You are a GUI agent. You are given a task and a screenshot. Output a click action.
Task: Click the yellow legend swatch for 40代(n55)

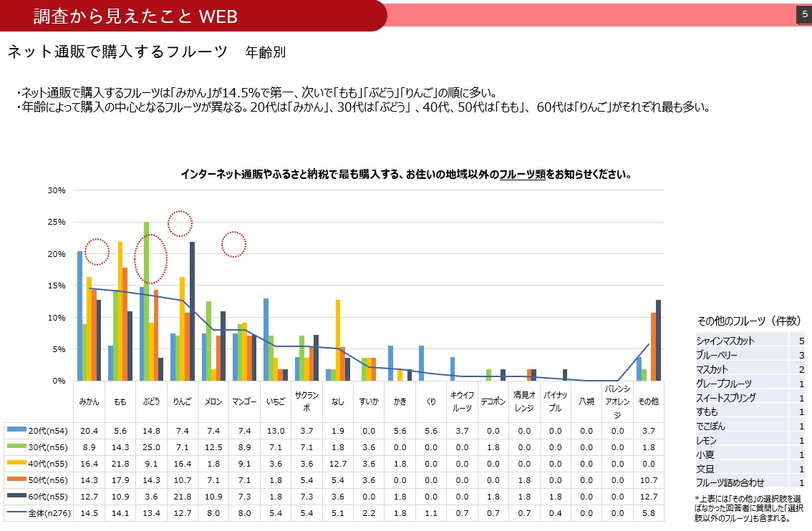tap(16, 463)
